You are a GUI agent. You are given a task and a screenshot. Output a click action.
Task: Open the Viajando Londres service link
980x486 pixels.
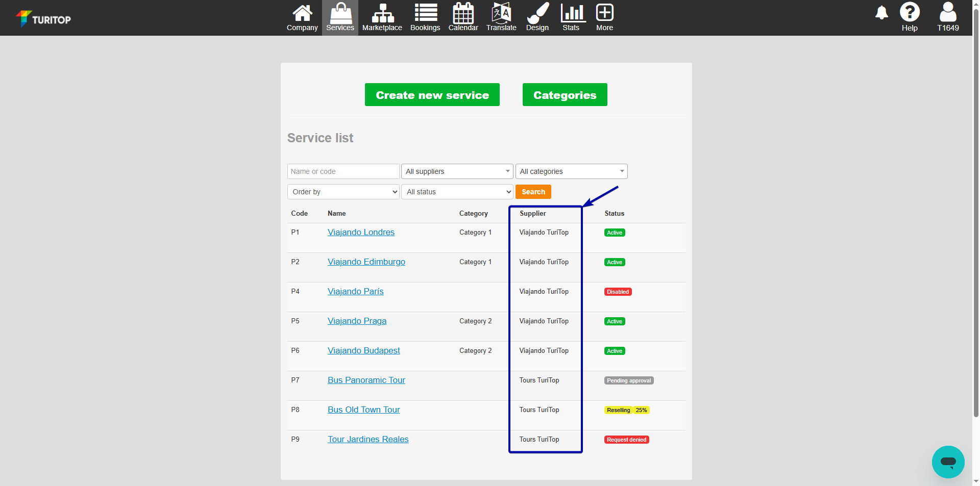pos(361,233)
